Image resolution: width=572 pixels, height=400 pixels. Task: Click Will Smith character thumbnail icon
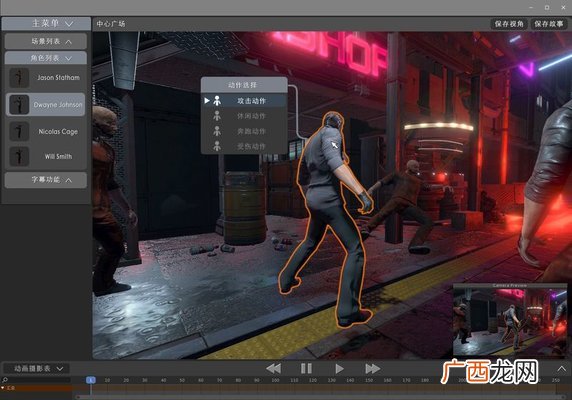tap(19, 156)
